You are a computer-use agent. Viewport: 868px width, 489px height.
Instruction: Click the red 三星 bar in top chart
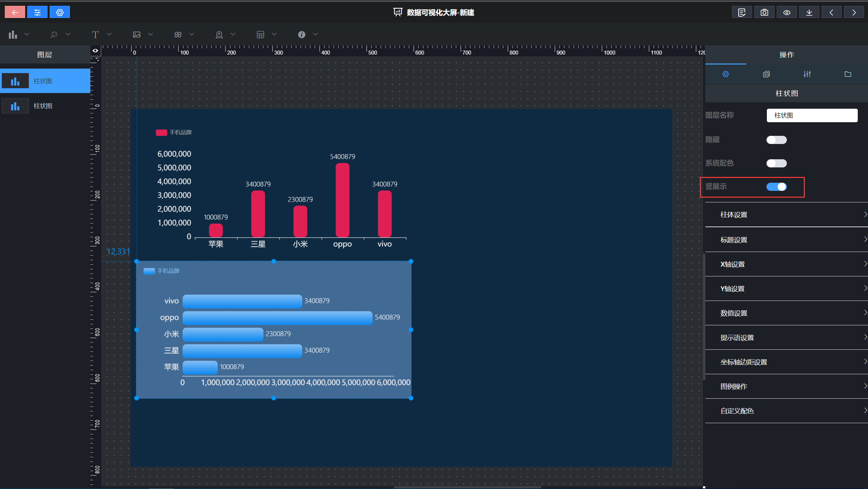[258, 214]
